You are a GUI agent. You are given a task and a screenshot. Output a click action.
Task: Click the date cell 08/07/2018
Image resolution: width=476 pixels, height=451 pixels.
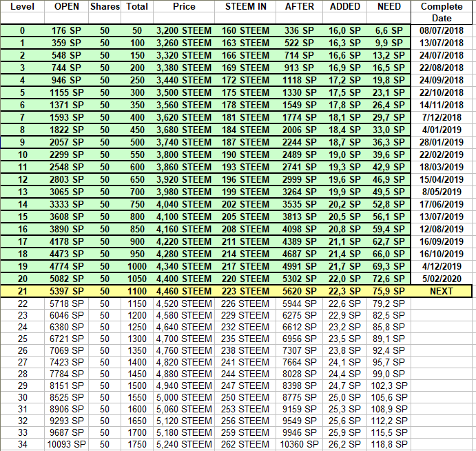(x=442, y=31)
